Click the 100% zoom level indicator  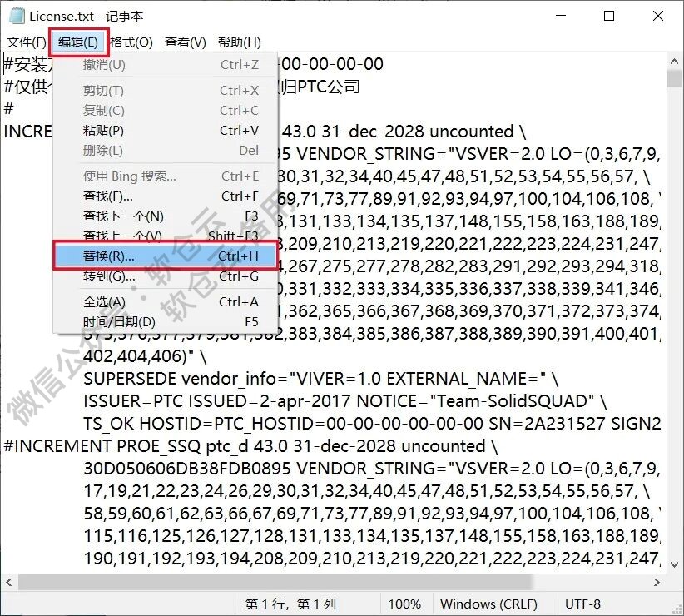coord(405,604)
